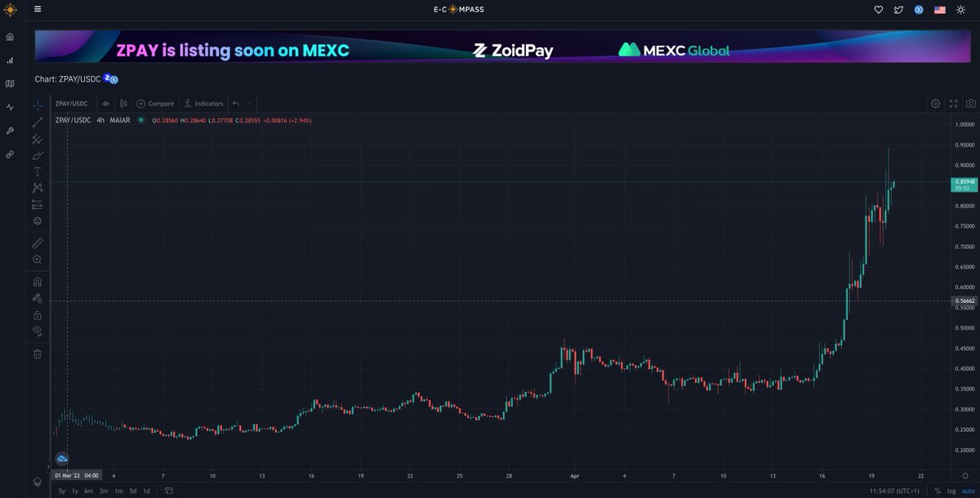The width and height of the screenshot is (980, 498).
Task: Open the chain link icon in sidebar
Action: click(x=10, y=153)
